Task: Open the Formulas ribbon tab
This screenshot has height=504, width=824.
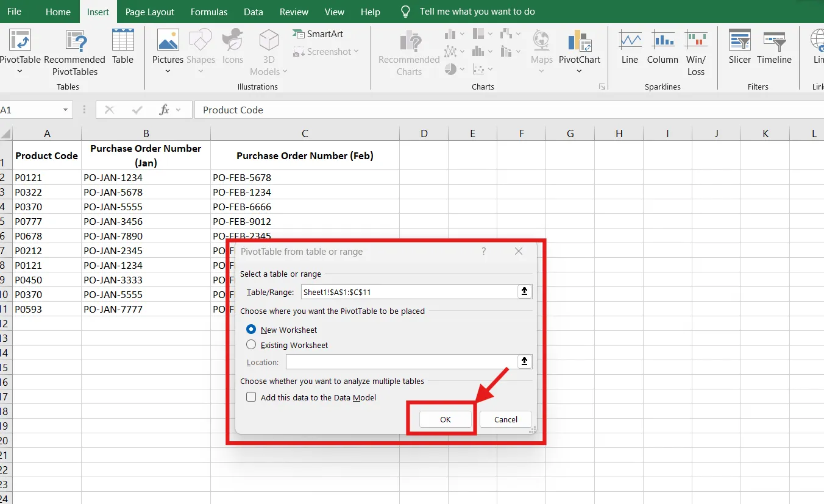Action: (x=209, y=12)
